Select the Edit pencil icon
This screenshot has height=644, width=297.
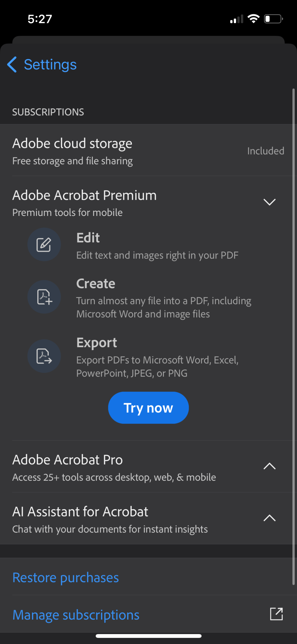click(x=44, y=244)
